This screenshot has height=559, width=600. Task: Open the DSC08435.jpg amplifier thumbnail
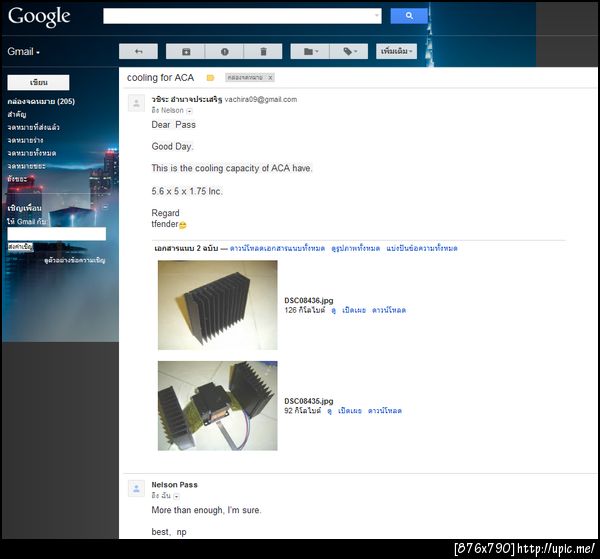[217, 406]
